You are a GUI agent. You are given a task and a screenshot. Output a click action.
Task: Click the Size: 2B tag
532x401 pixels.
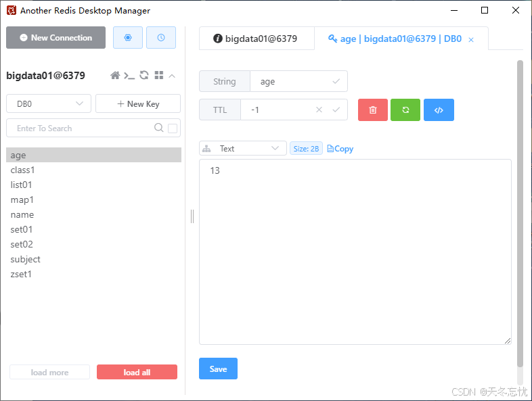tap(306, 149)
